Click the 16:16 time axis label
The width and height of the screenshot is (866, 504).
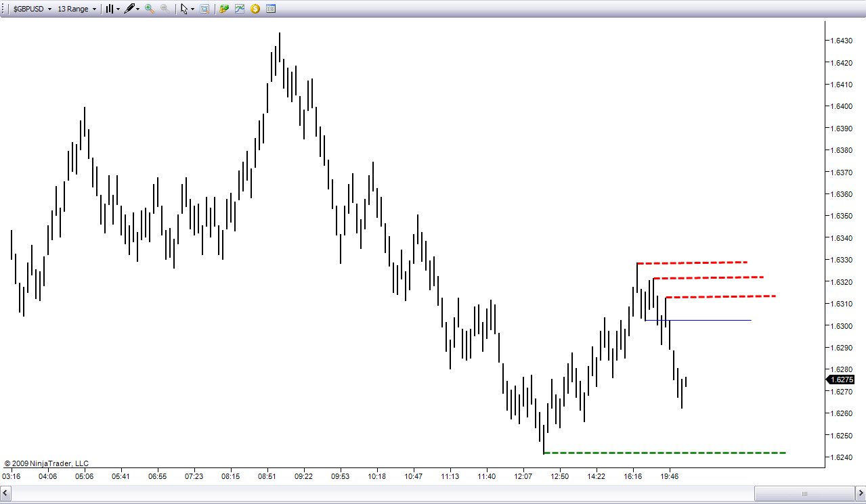click(x=633, y=476)
